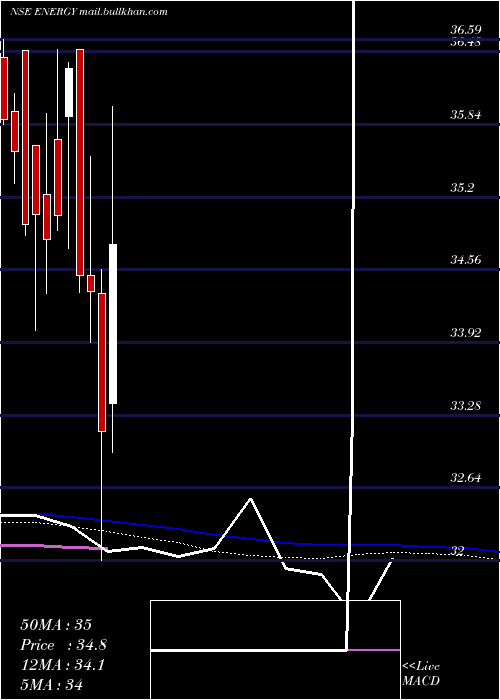Click the 'Price : 34.8' readout

tap(64, 645)
